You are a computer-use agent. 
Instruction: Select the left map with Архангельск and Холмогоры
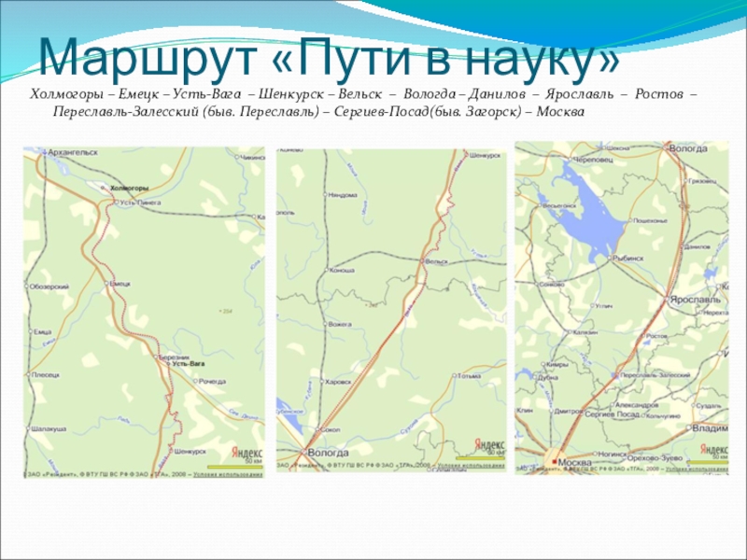coord(144,313)
